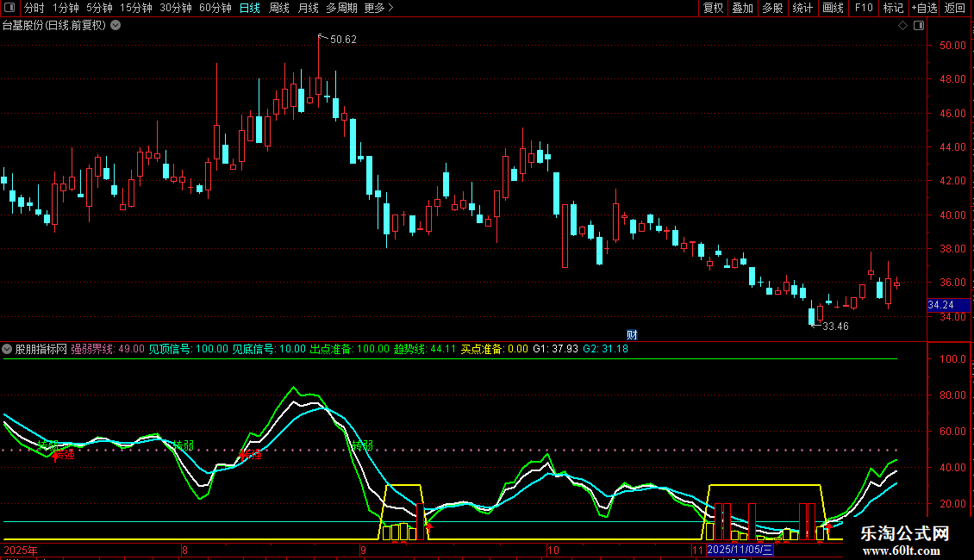Click the 2025年 label on time axis
The width and height of the screenshot is (974, 560).
[21, 550]
